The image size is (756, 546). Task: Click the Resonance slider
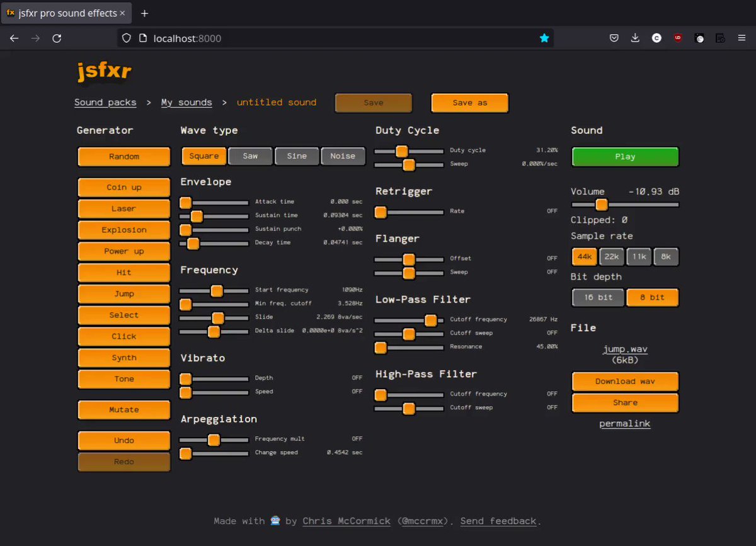click(409, 347)
